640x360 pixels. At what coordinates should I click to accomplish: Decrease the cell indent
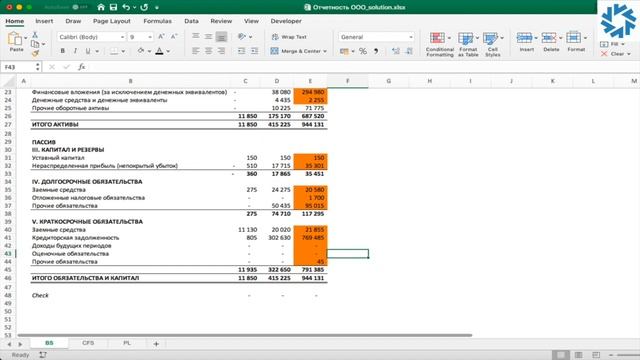click(x=242, y=51)
